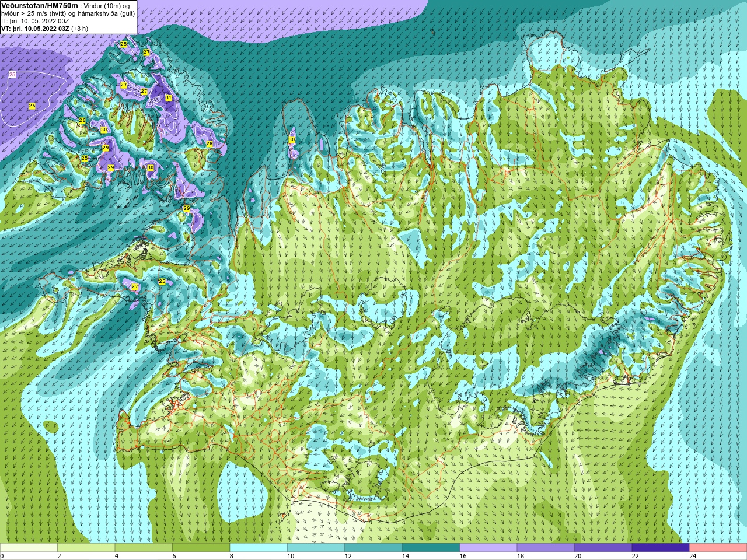
Task: Click the dark indigo 22–24 m/s legend swatch
Action: pos(661,548)
